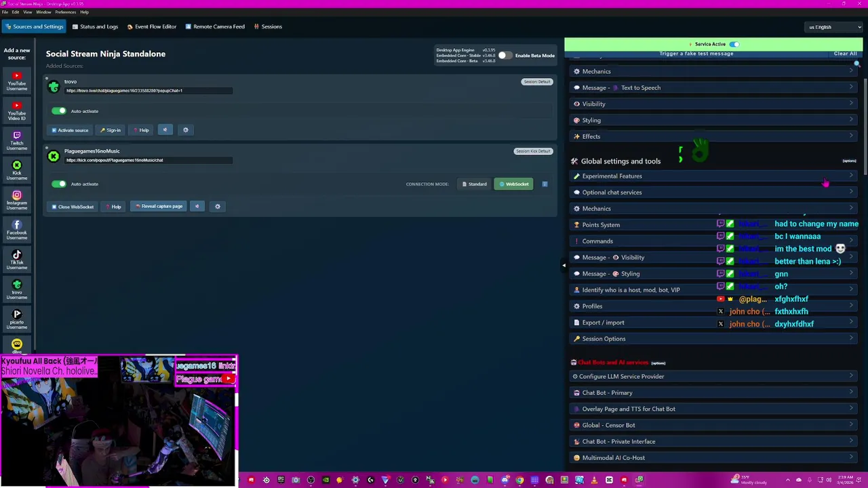Add a Facebook Username source
The height and width of the screenshot is (488, 868).
pos(17,230)
